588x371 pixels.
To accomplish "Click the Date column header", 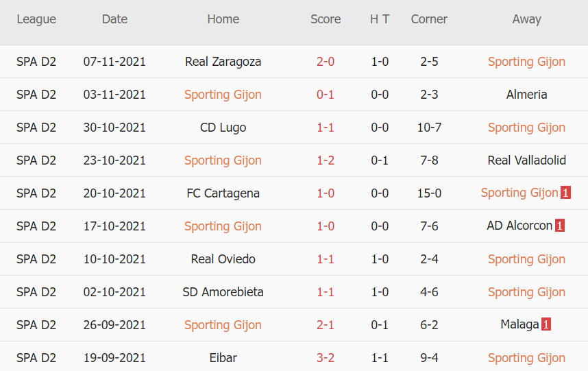I will tap(114, 19).
